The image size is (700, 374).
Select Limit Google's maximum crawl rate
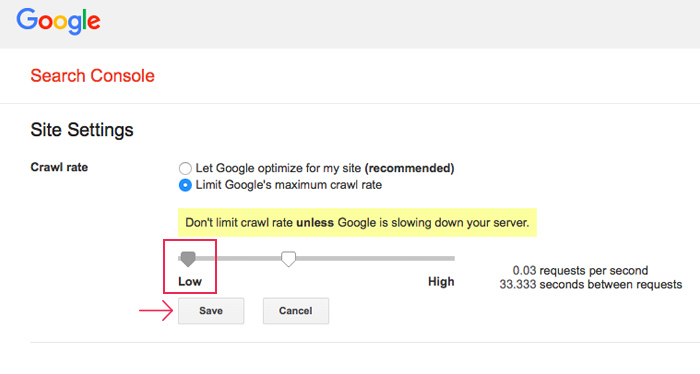click(185, 185)
